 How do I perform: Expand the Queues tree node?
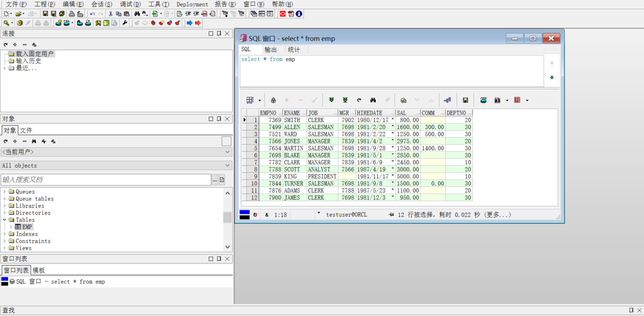[5, 192]
